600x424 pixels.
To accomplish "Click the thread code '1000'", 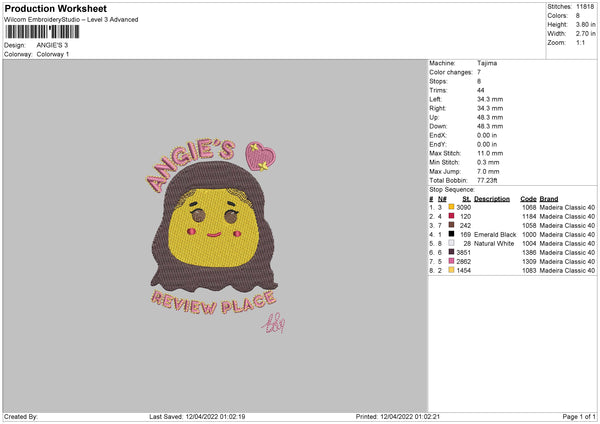I will pos(529,235).
